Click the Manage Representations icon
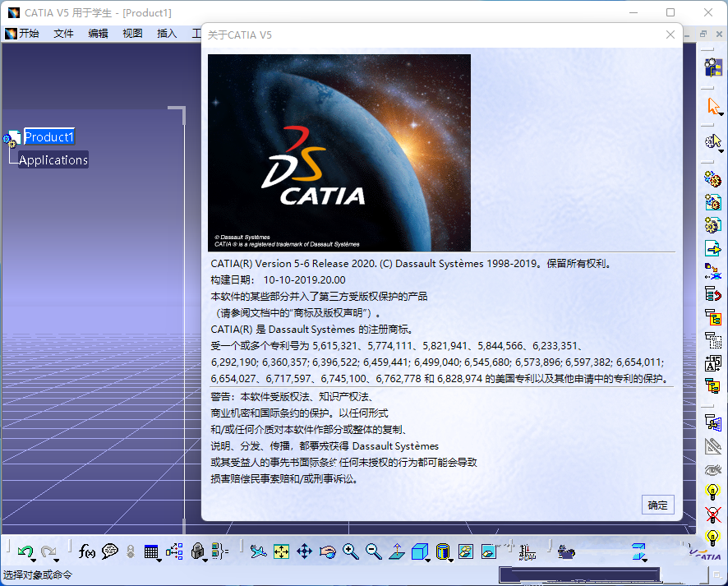 click(x=712, y=423)
